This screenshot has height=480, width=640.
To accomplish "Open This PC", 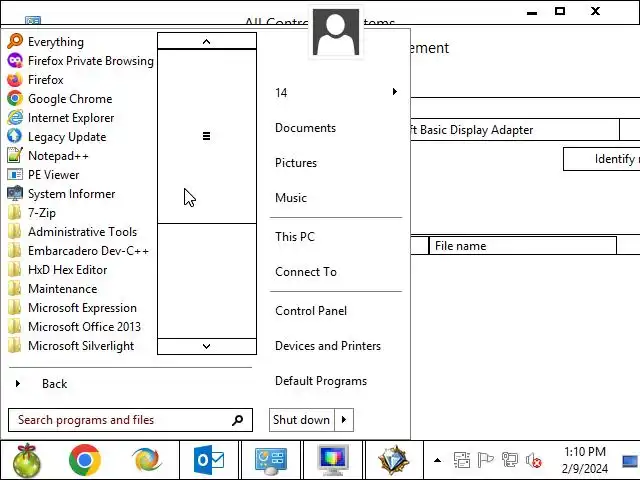I will (295, 237).
